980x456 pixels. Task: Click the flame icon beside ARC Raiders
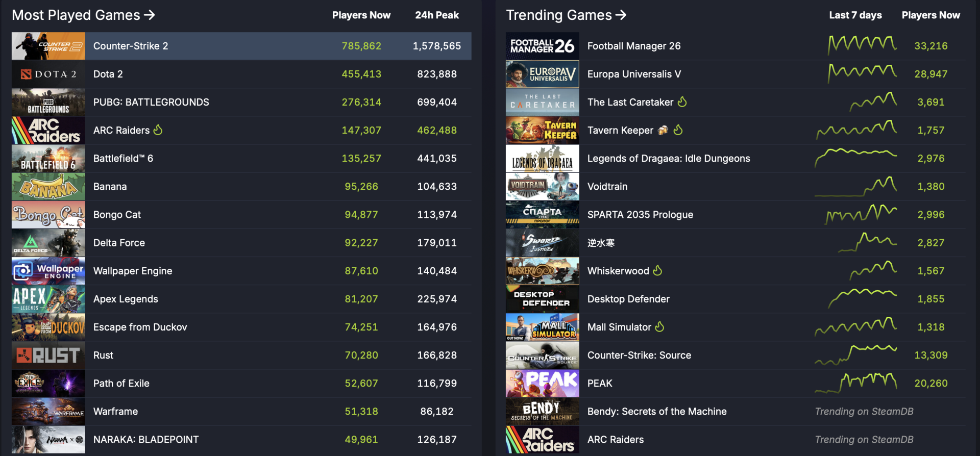click(x=158, y=130)
